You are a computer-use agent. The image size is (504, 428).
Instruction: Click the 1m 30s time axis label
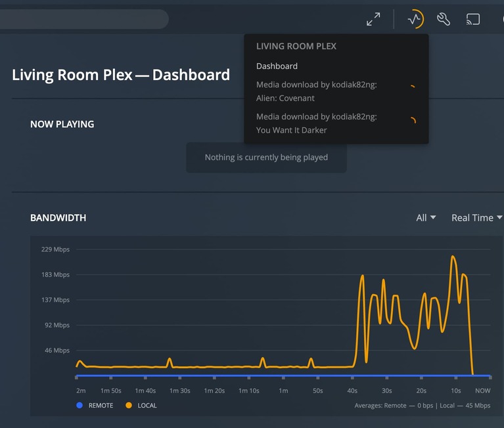(179, 391)
